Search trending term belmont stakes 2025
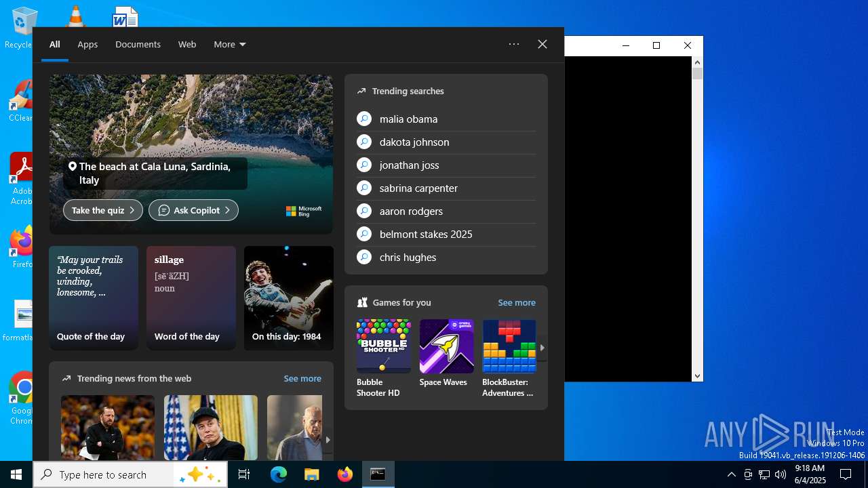868x488 pixels. (x=446, y=235)
